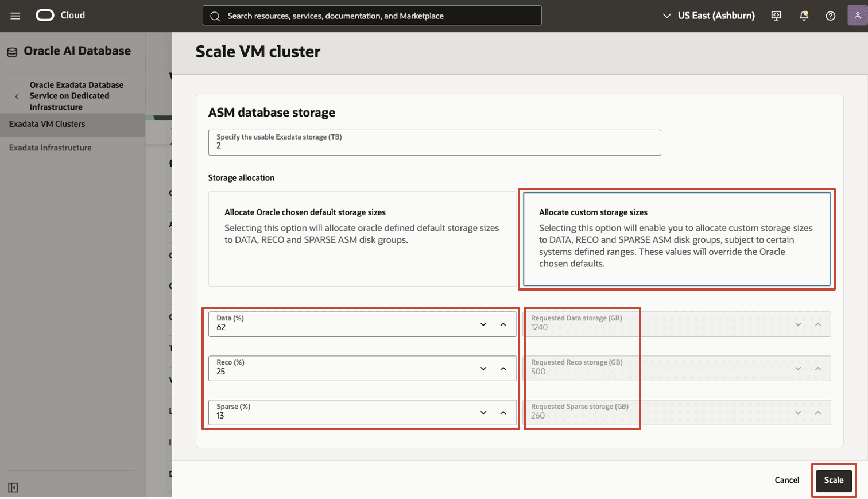Click the search magnifier icon
Screen dimensions: 868x499
(215, 16)
